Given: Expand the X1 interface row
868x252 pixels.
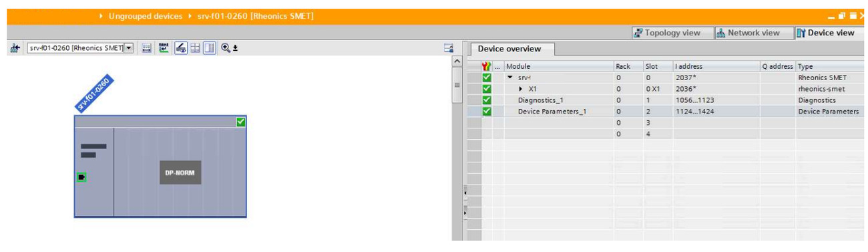Looking at the screenshot, I should [x=521, y=88].
